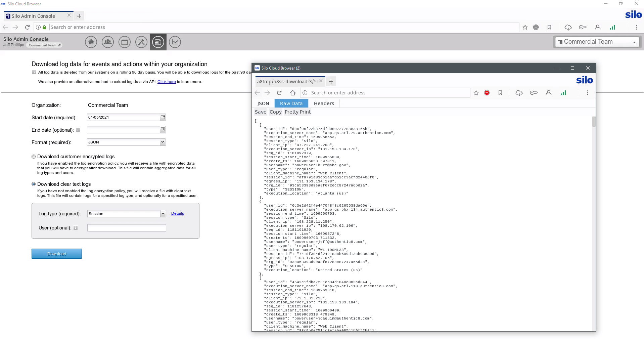Click the star icon in second browser window
This screenshot has height=340, width=644.
pyautogui.click(x=476, y=93)
